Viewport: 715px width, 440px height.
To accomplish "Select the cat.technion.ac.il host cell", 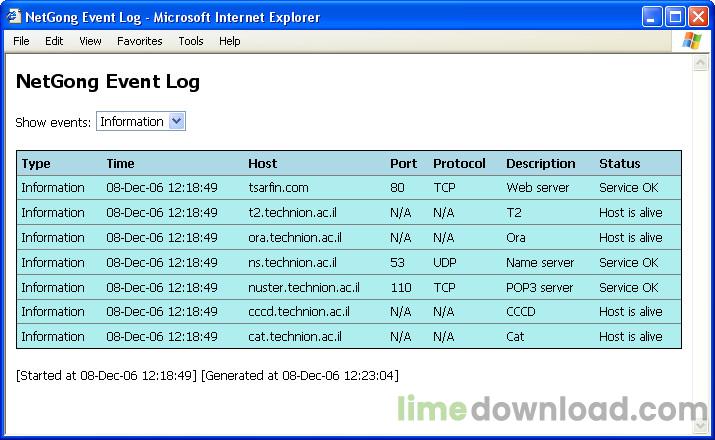I will point(295,337).
